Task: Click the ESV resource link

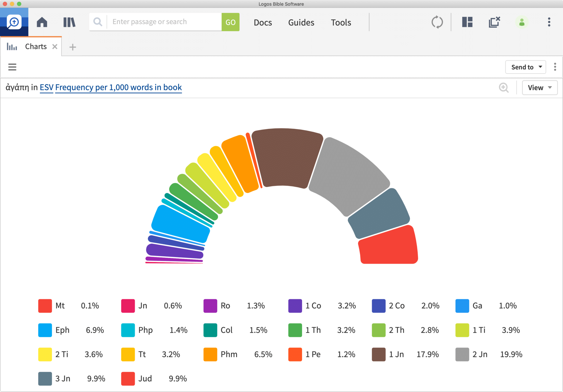Action: point(47,87)
